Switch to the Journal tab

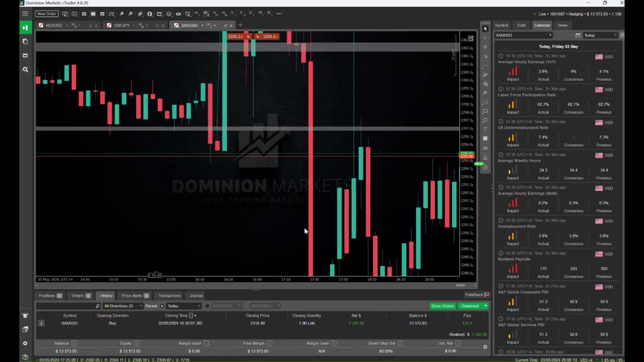[x=196, y=296]
